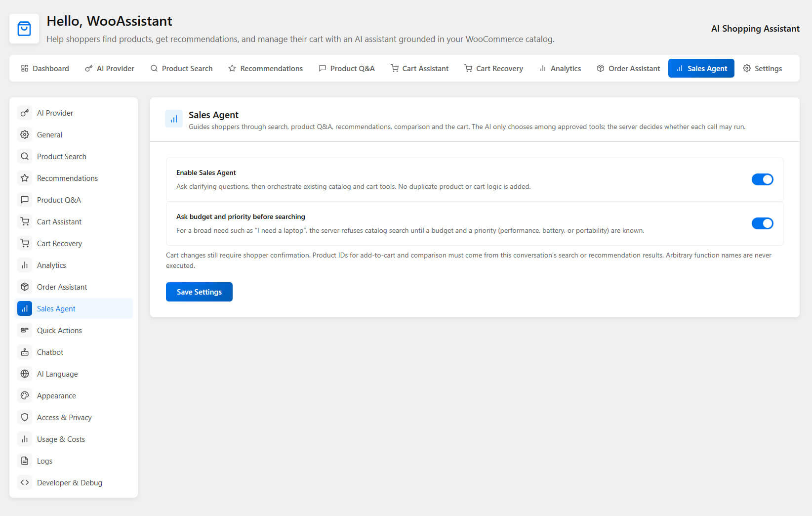
Task: Switch to the AI Provider top tab
Action: 110,69
